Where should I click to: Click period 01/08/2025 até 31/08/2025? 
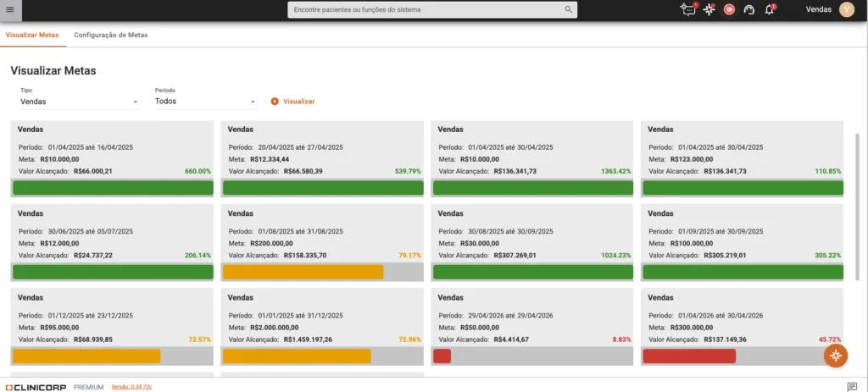click(x=301, y=232)
